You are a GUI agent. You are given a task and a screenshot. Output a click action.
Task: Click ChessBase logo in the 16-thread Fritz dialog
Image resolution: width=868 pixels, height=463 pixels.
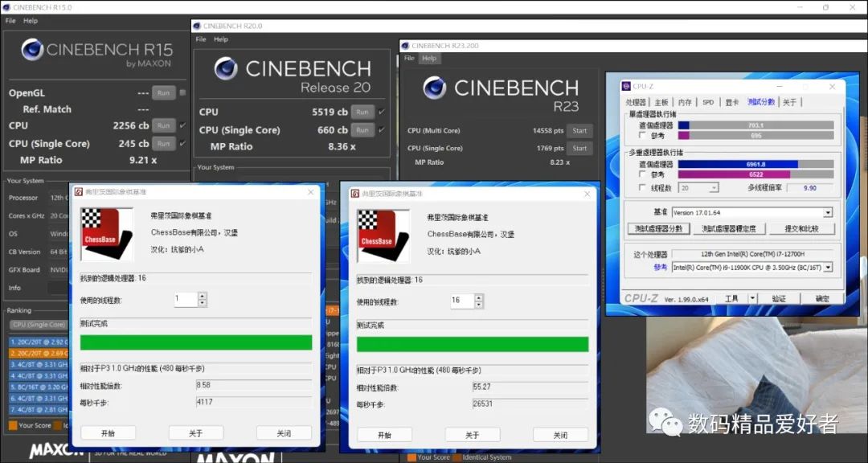pos(383,236)
